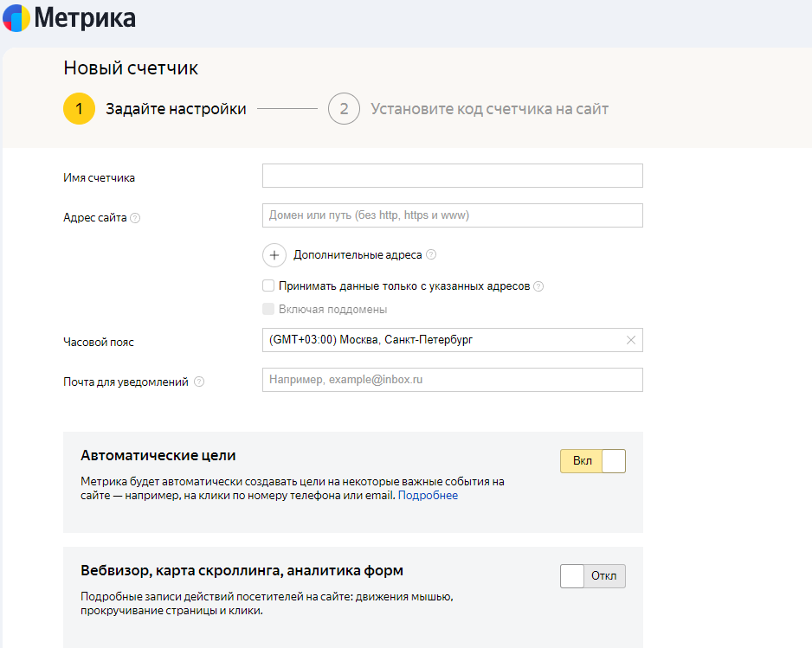Select the Задайте настройки step
812x648 pixels.
[176, 109]
